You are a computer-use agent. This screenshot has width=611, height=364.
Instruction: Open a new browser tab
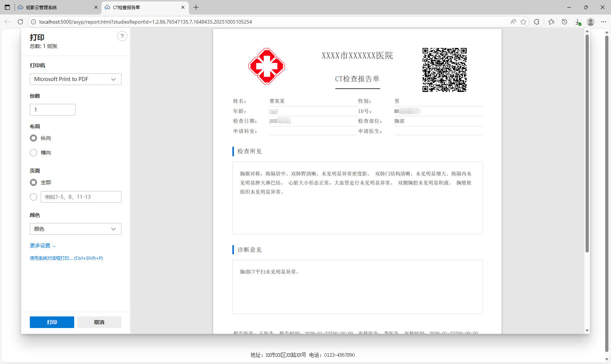tap(196, 7)
